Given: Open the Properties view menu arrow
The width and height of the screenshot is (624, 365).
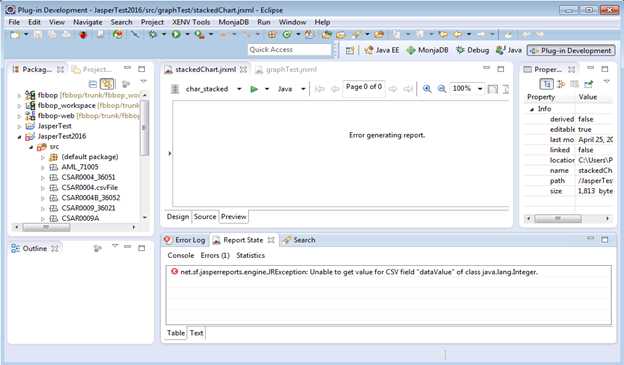Looking at the screenshot, I should click(606, 82).
